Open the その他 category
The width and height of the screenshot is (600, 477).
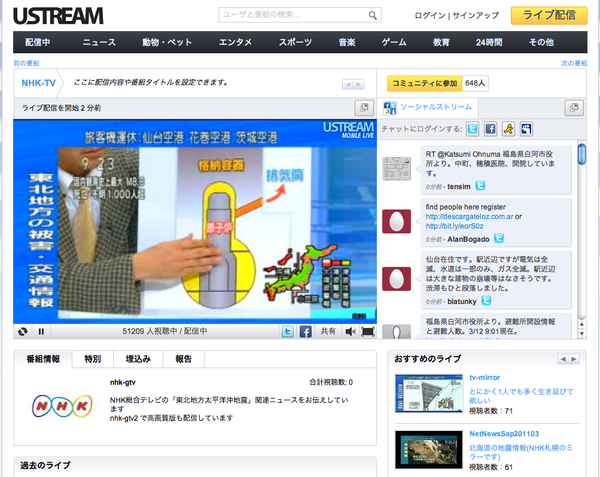(x=541, y=42)
